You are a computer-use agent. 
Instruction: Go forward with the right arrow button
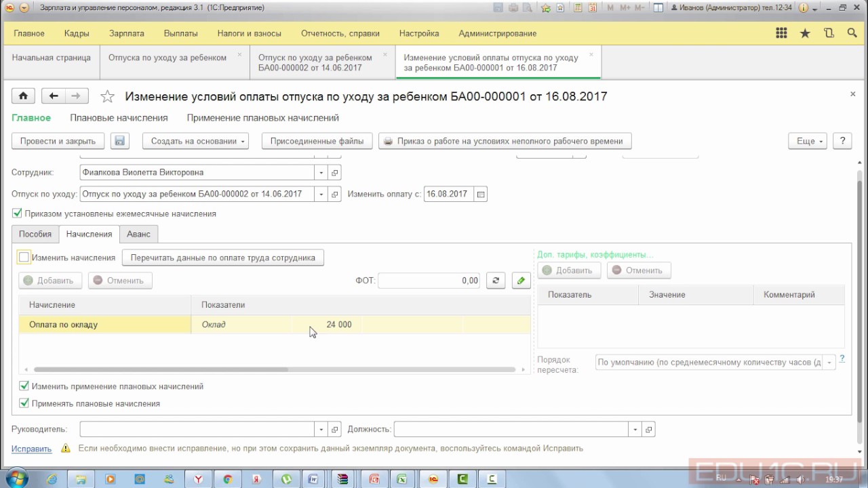(x=76, y=96)
